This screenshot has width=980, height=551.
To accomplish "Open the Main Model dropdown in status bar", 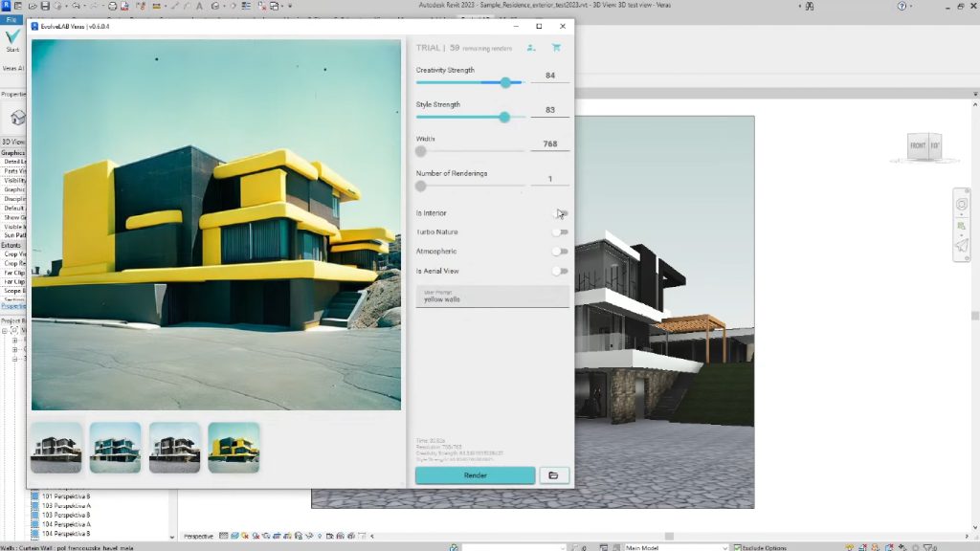I will [675, 547].
